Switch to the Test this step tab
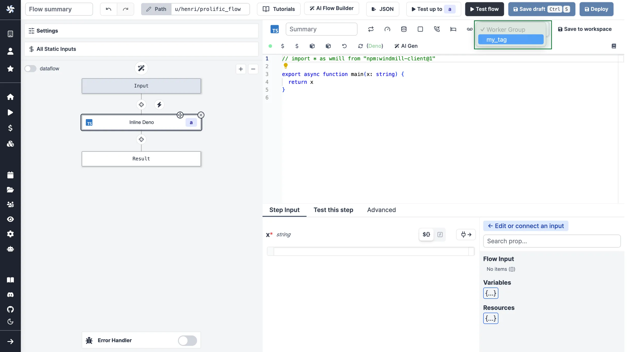The image size is (644, 352). (333, 210)
